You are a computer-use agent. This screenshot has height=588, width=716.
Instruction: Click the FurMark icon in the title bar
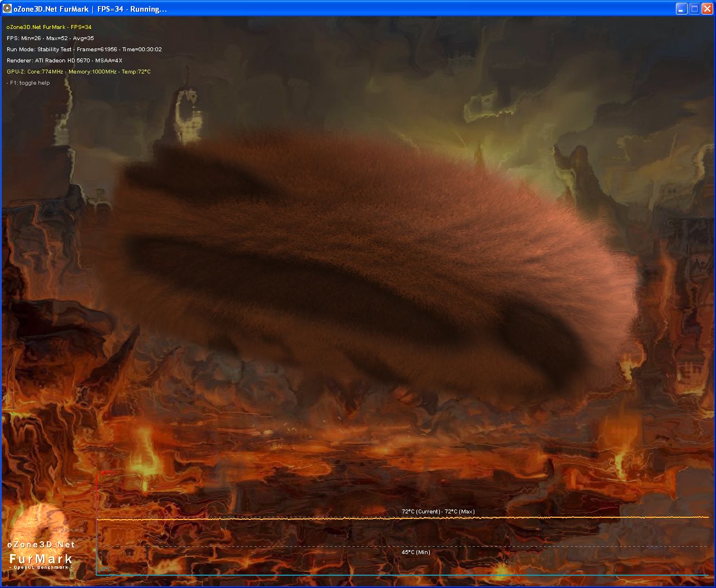click(x=7, y=8)
